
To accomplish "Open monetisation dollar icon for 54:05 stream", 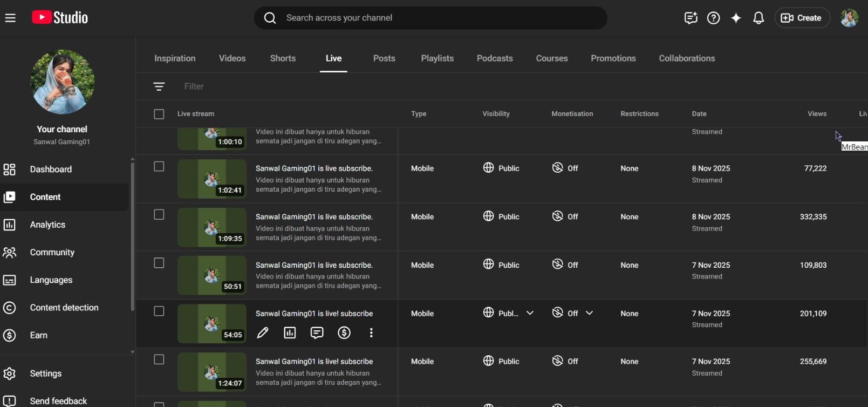I will point(344,333).
